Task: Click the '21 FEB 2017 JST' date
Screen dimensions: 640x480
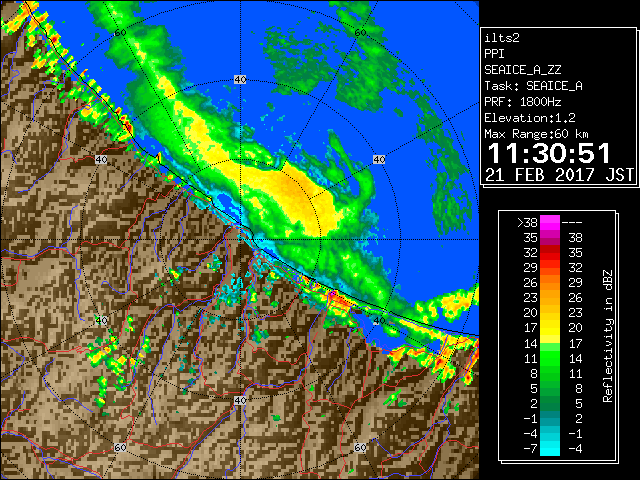Action: pyautogui.click(x=560, y=175)
